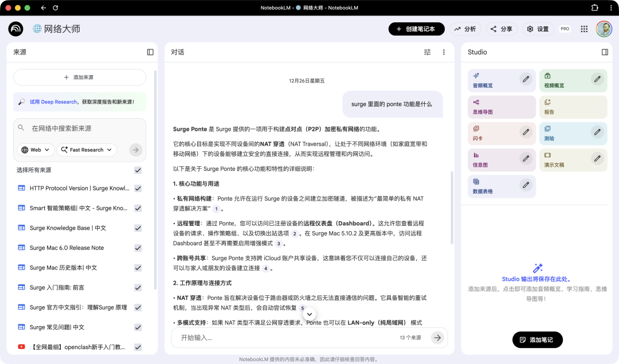619x364 pixels.
Task: Uncheck the Surge 入门指南 source checkbox
Action: (x=138, y=287)
